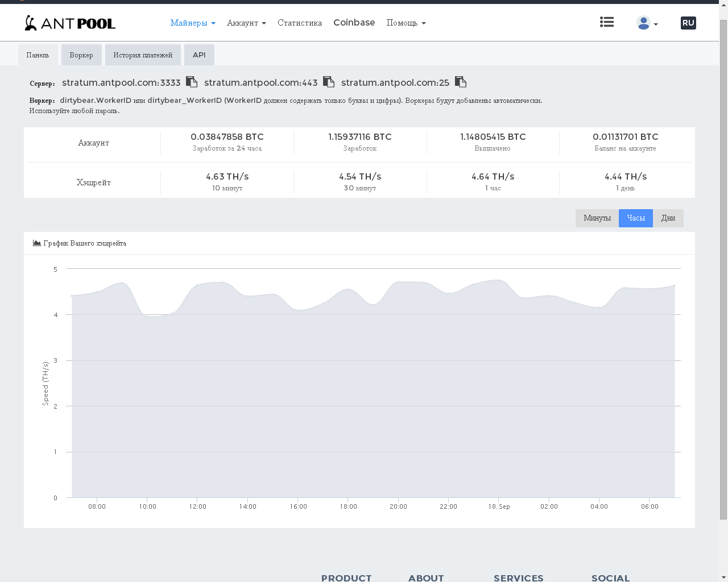Click the SERVICES footer heading
Image resolution: width=728 pixels, height=582 pixels.
tap(519, 578)
